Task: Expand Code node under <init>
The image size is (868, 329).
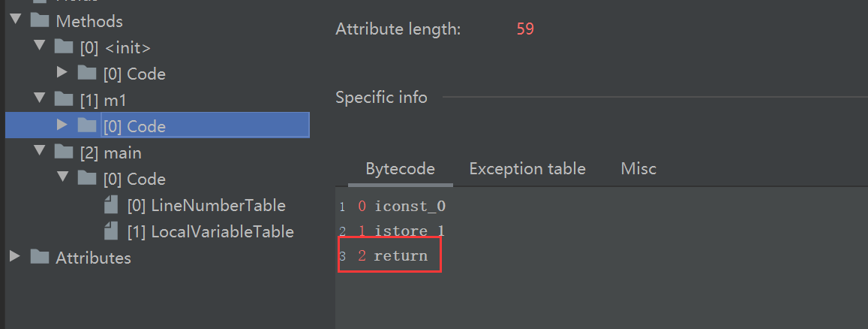Action: click(62, 74)
